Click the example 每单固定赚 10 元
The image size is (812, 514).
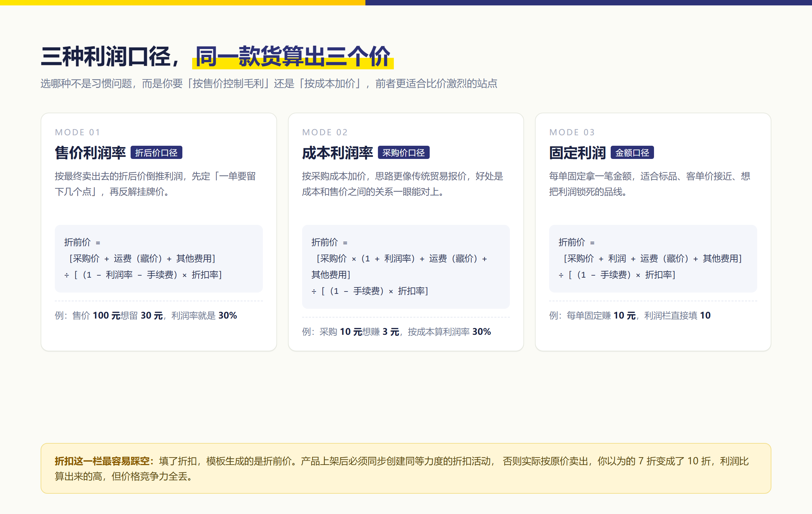[x=630, y=316]
